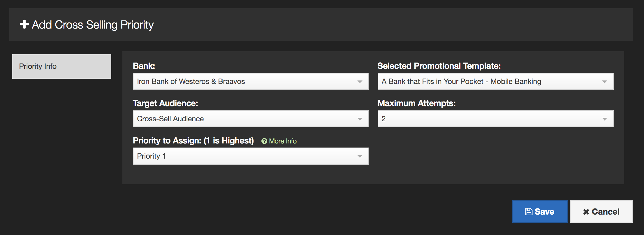
Task: Open the More Info link
Action: click(283, 141)
